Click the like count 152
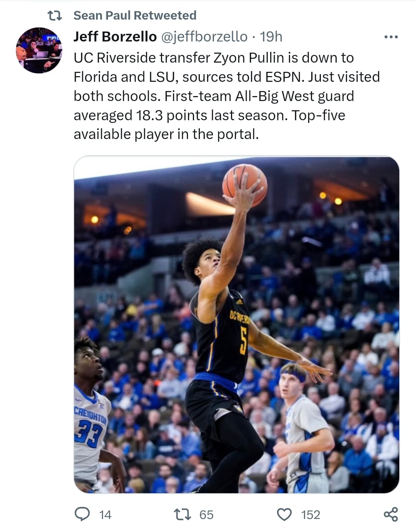 pos(310,515)
